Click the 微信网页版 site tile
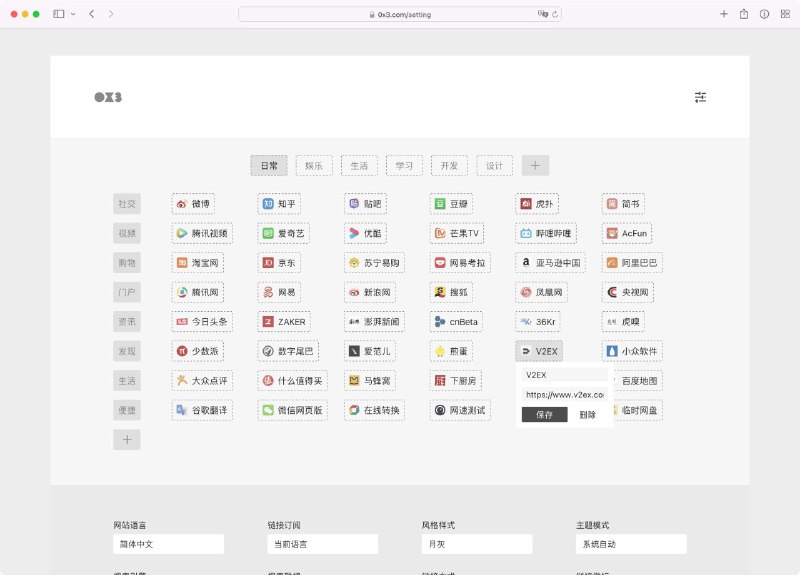Image resolution: width=800 pixels, height=575 pixels. tap(292, 410)
